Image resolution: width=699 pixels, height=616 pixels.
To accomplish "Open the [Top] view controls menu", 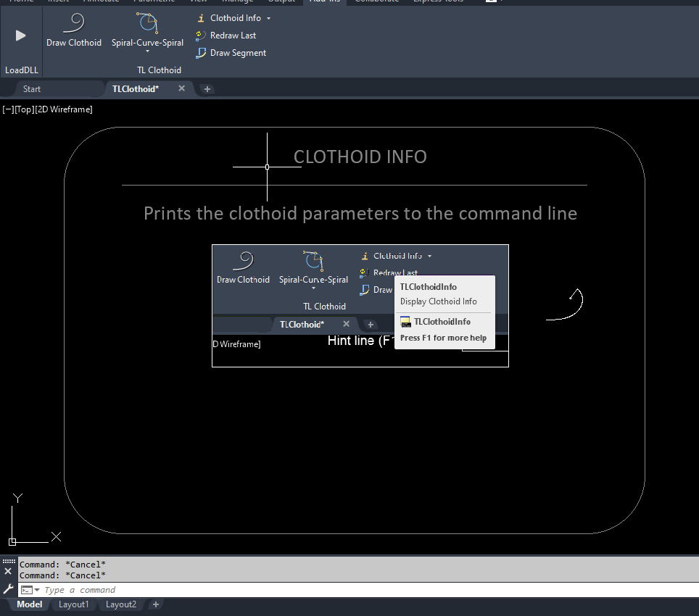I will pos(24,109).
